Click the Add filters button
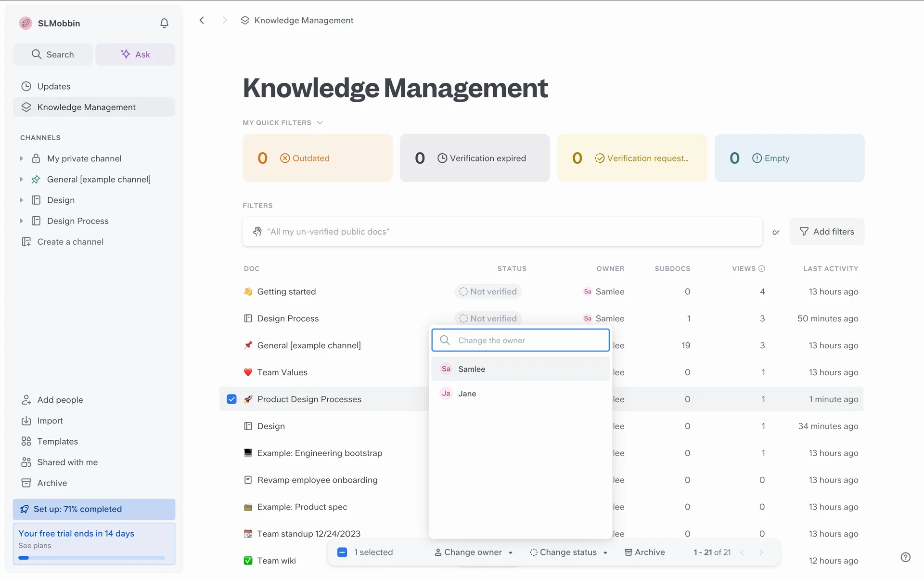This screenshot has width=924, height=578. 826,232
